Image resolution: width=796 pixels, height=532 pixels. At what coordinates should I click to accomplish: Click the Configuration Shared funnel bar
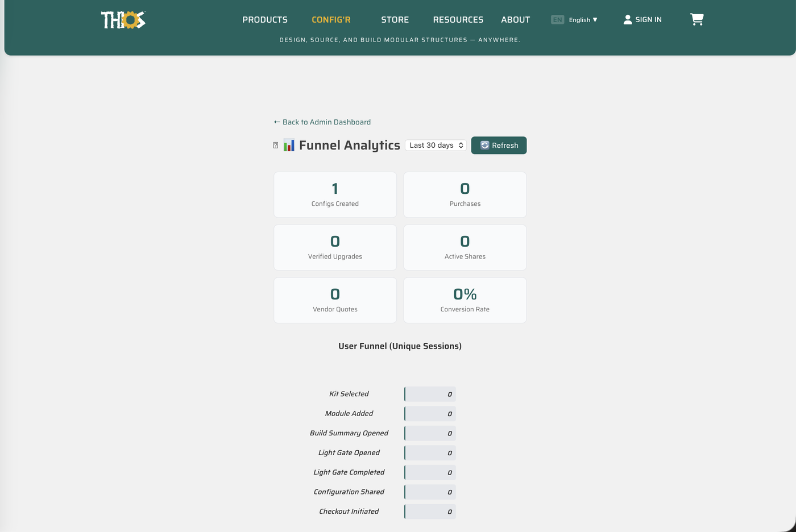point(430,492)
